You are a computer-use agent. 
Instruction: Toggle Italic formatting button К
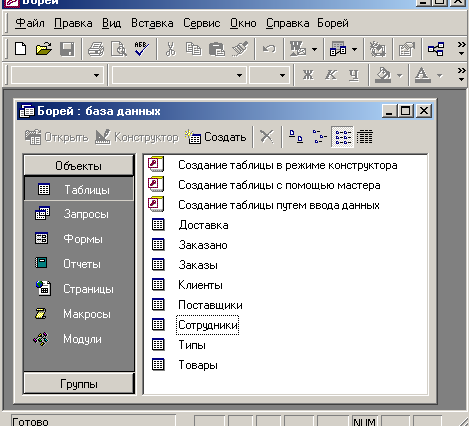[331, 75]
